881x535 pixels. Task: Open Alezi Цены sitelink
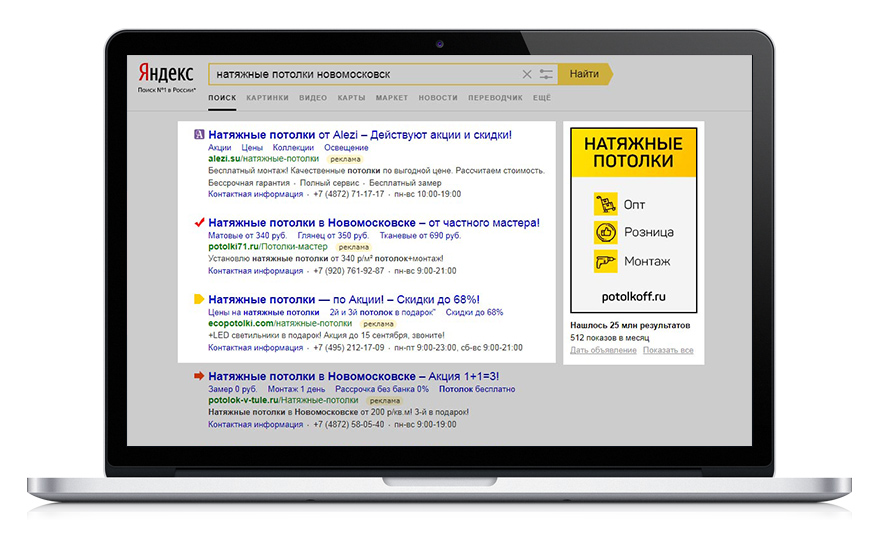[252, 148]
